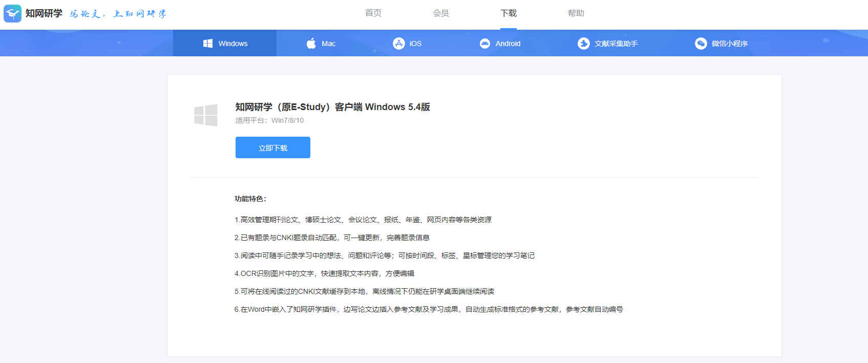Click the 文献采集助手 puzzle icon
Screen dimensions: 868x363
pyautogui.click(x=583, y=44)
